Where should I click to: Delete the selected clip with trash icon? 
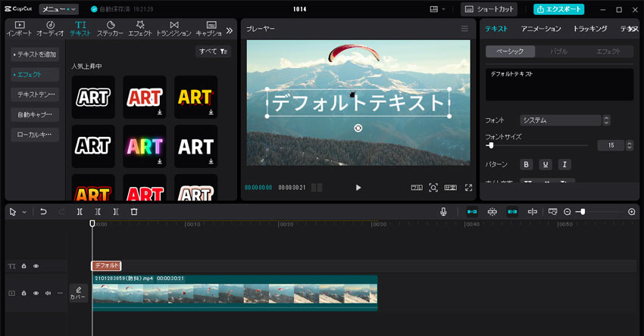click(134, 212)
